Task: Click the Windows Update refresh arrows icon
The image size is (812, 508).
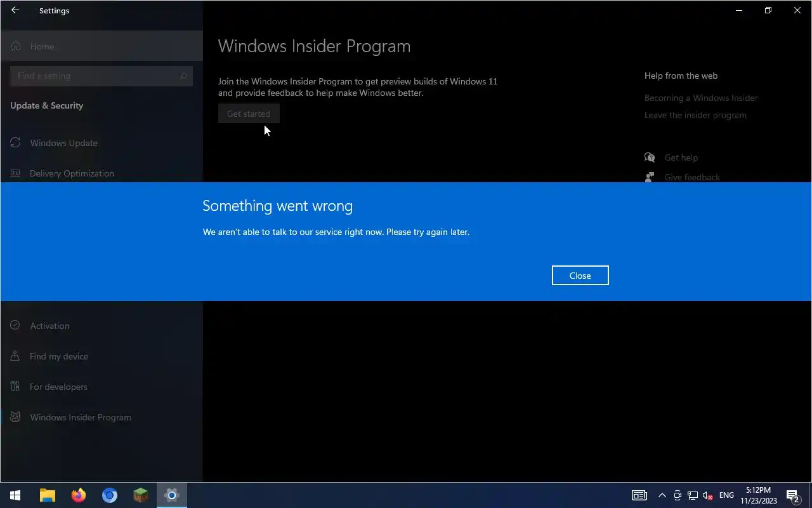Action: pos(15,143)
